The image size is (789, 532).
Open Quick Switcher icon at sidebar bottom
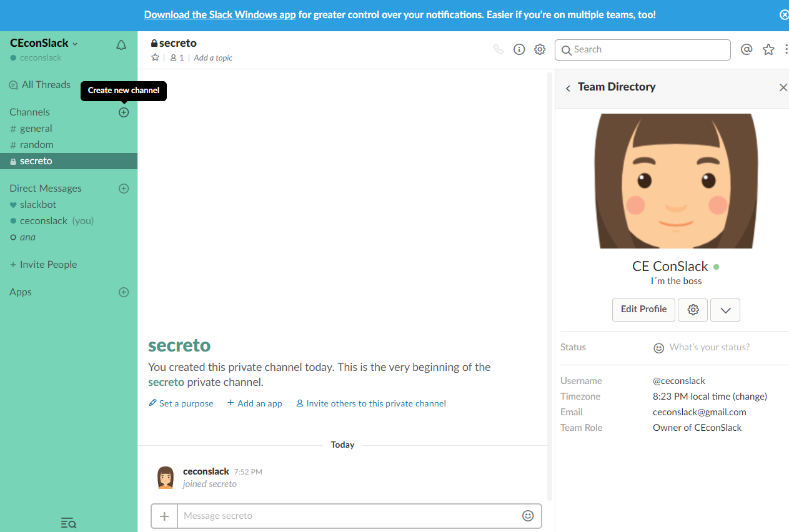pyautogui.click(x=69, y=523)
